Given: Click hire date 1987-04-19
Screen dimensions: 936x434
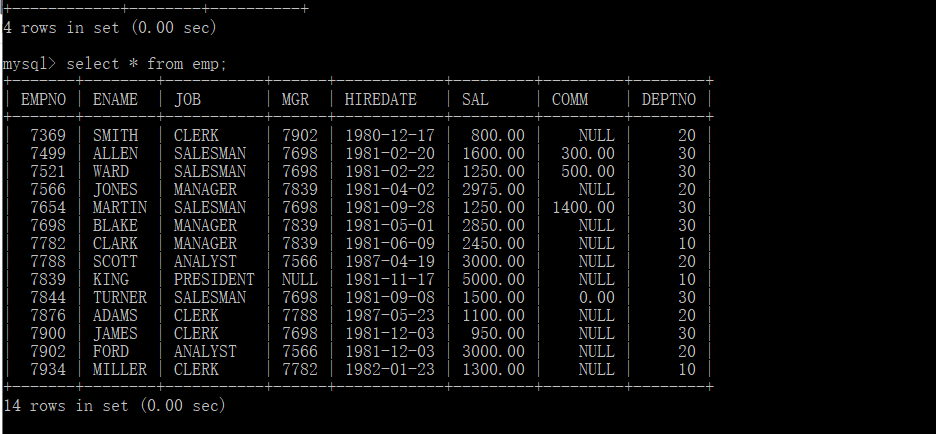Looking at the screenshot, I should coord(390,261).
